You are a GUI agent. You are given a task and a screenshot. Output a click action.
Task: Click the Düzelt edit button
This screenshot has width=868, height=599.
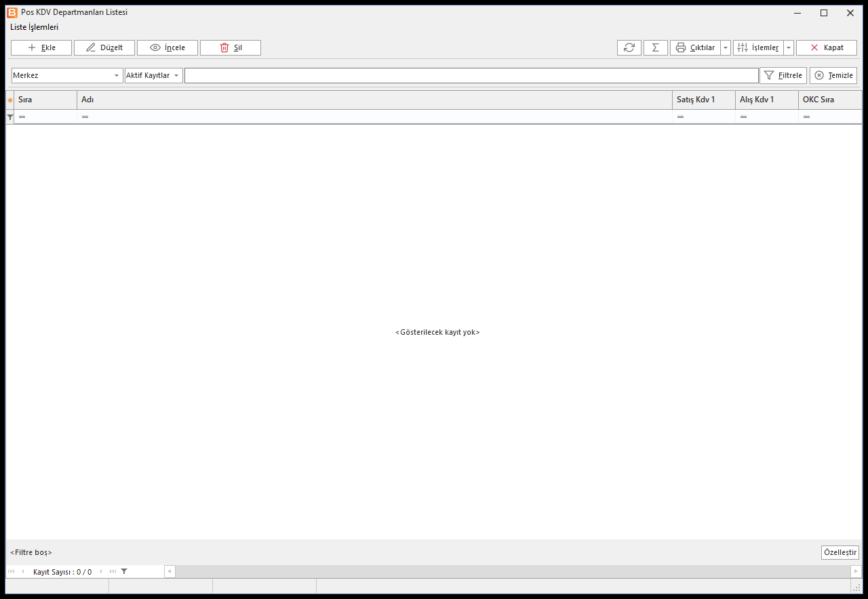104,48
